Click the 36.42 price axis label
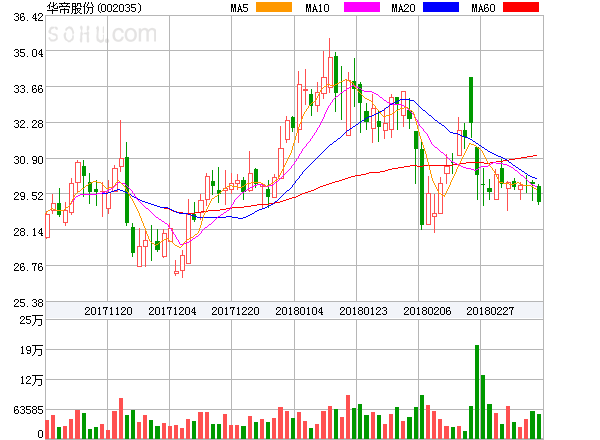600x440 pixels. point(28,18)
